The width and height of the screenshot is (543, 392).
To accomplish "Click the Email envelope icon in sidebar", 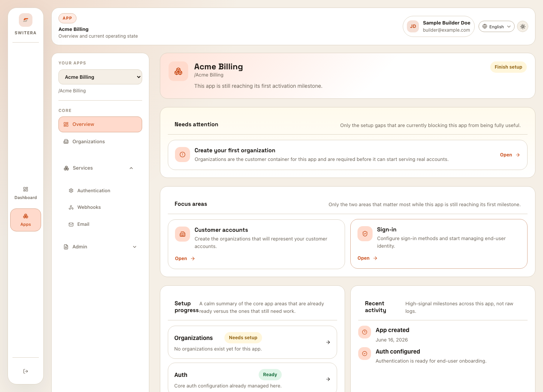I will click(71, 224).
